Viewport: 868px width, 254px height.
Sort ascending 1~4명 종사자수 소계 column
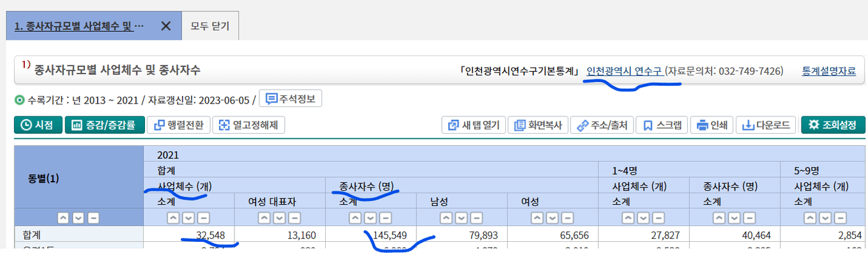(x=719, y=218)
